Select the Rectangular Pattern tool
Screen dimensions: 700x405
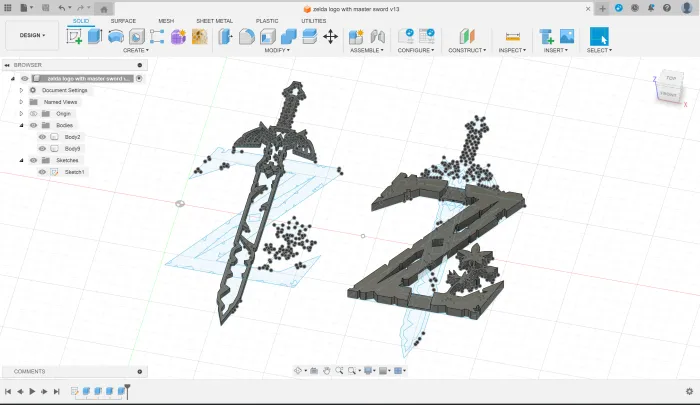point(157,37)
